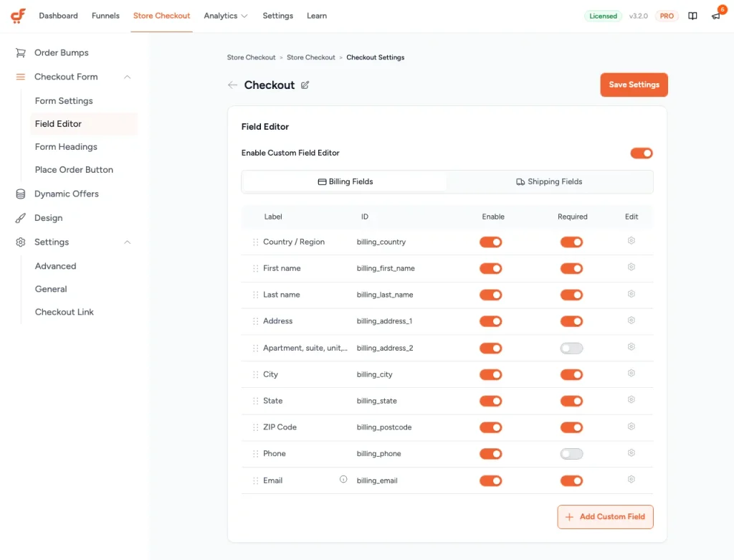Click the billing_email ID text
The height and width of the screenshot is (560, 734).
[377, 480]
